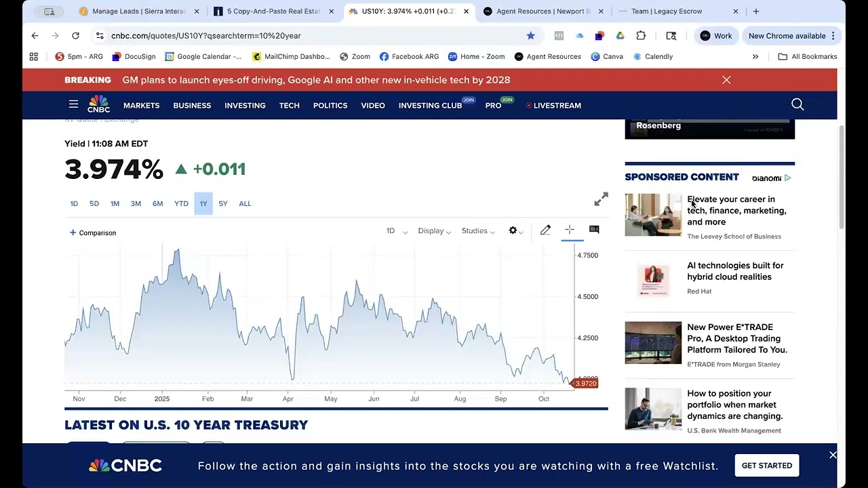868x488 pixels.
Task: Select the 1M chart range
Action: coord(115,203)
